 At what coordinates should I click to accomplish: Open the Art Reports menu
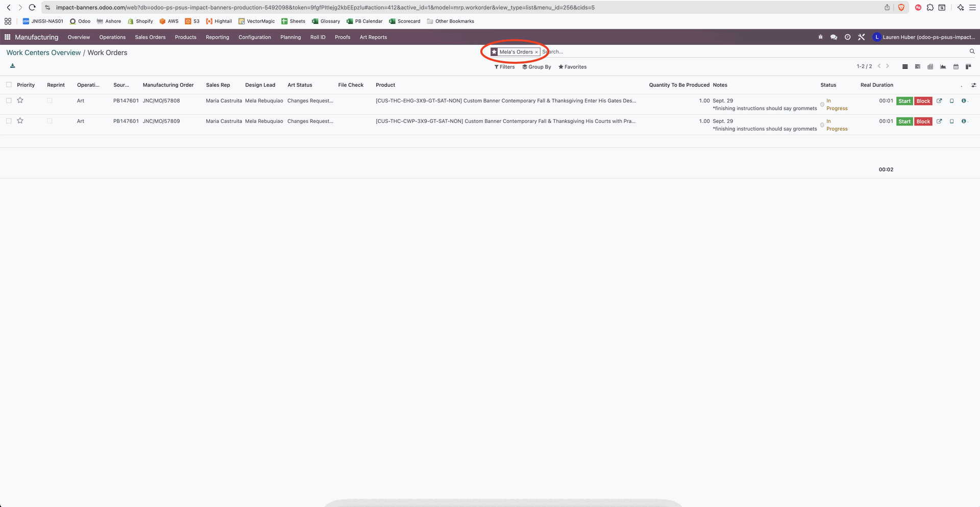tap(373, 37)
